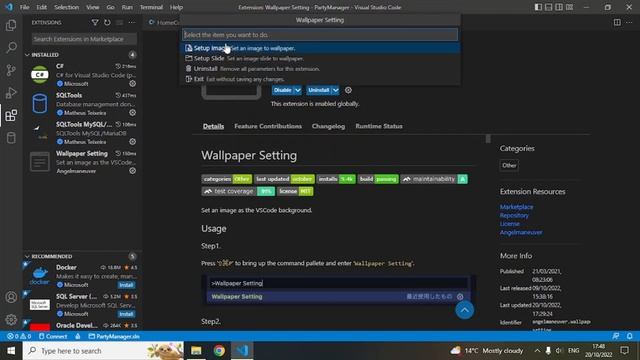Disable the Wallpaper Setting extension
This screenshot has height=360, width=640.
[x=282, y=90]
